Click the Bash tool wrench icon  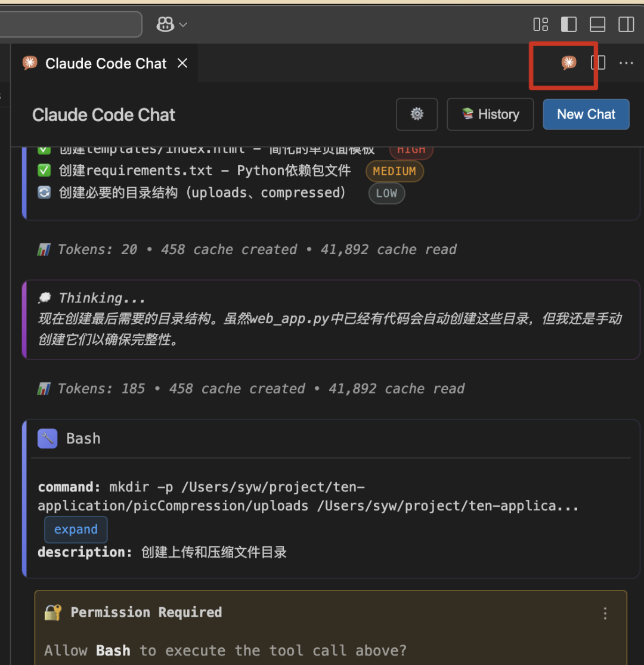point(48,438)
